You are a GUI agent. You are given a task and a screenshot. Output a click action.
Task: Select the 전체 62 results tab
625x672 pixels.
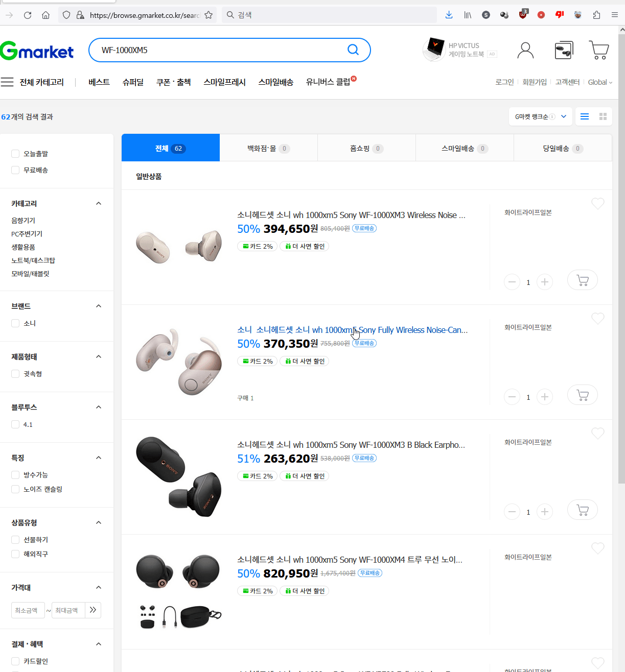pos(171,148)
